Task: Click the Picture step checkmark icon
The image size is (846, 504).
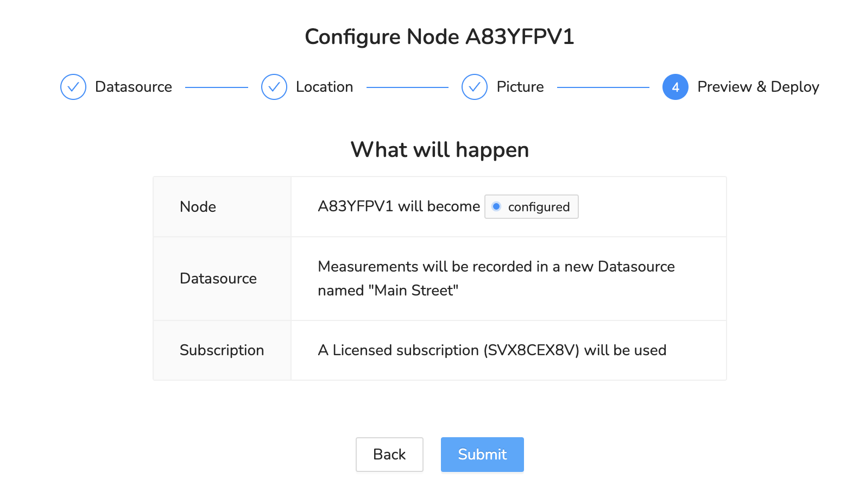Action: click(x=474, y=87)
